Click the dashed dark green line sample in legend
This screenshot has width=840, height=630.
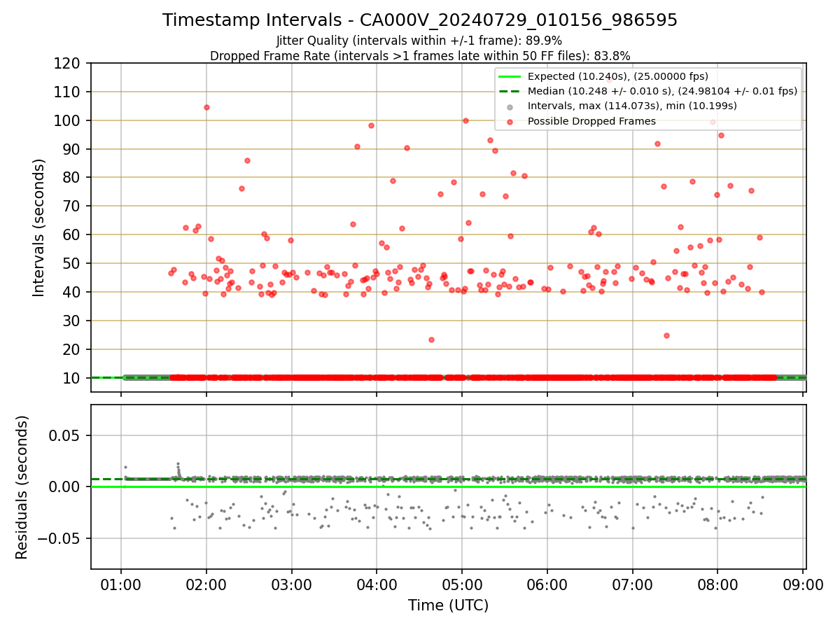pyautogui.click(x=509, y=91)
